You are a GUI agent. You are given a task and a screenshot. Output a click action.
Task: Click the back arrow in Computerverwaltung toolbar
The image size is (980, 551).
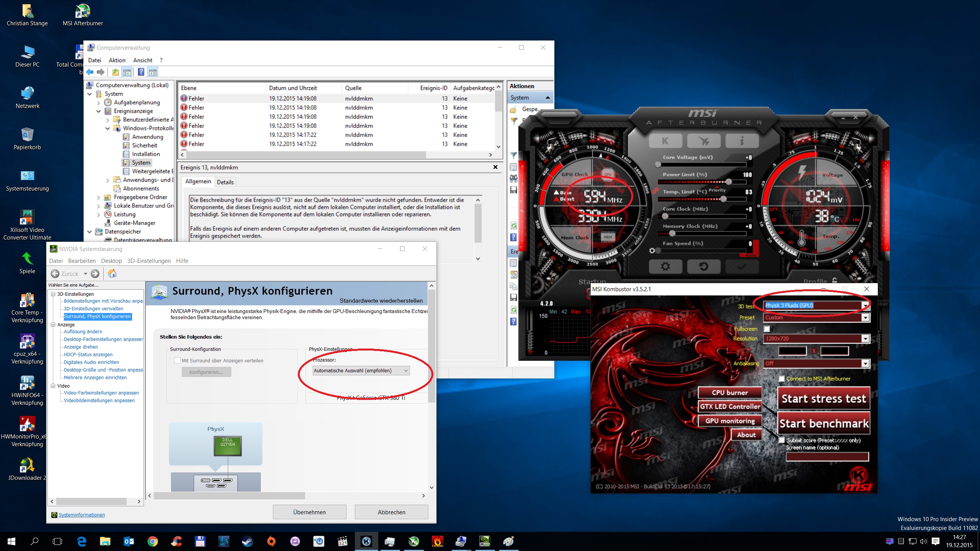pyautogui.click(x=90, y=72)
